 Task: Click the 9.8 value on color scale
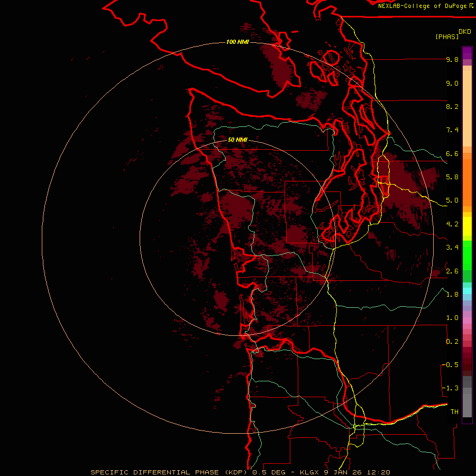tap(452, 59)
